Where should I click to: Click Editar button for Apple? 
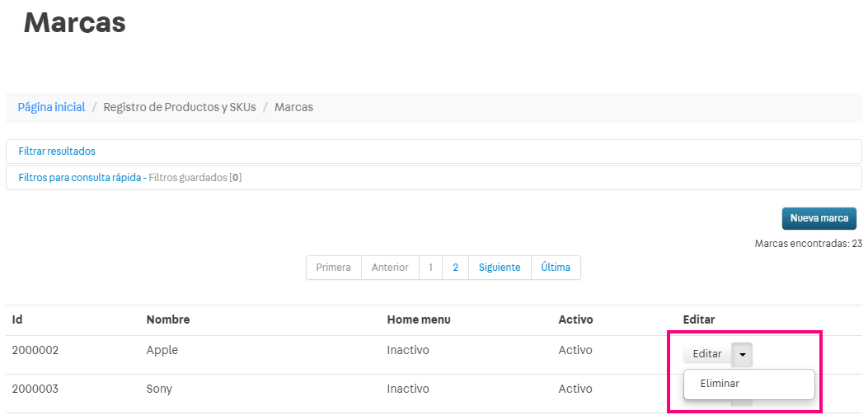[707, 354]
